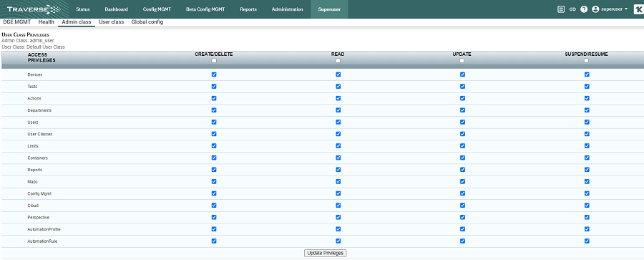Open the Reports menu
This screenshot has width=644, height=260.
248,9
